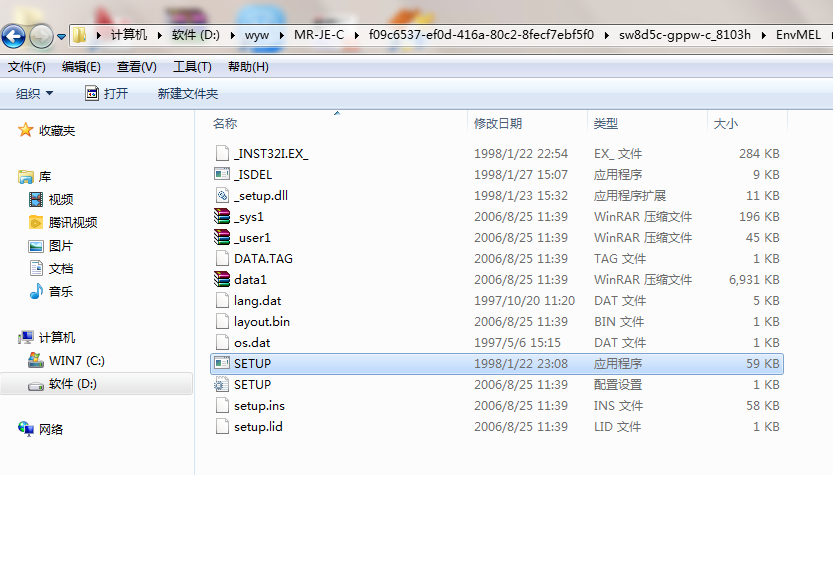The height and width of the screenshot is (566, 833).
Task: Click the _sys1 WinRAR archive icon
Action: coord(222,217)
